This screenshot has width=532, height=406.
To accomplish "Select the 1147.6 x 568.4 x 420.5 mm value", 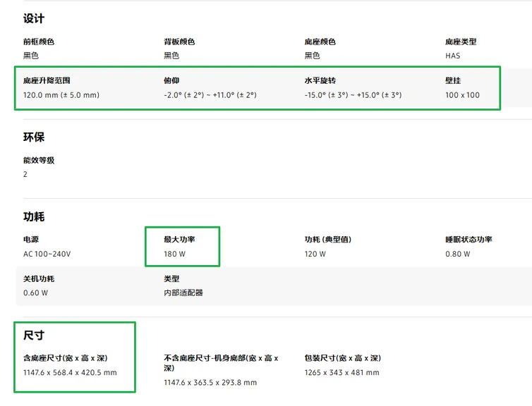I will coord(70,372).
